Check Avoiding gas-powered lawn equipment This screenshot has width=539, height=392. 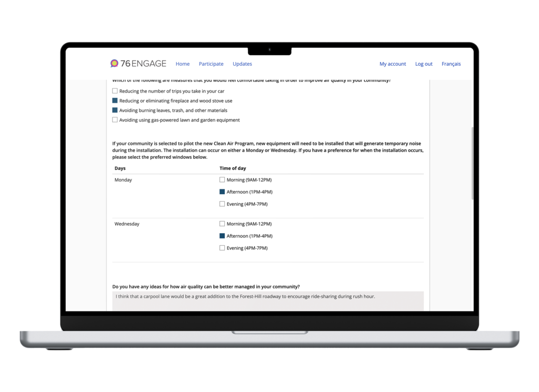point(115,120)
